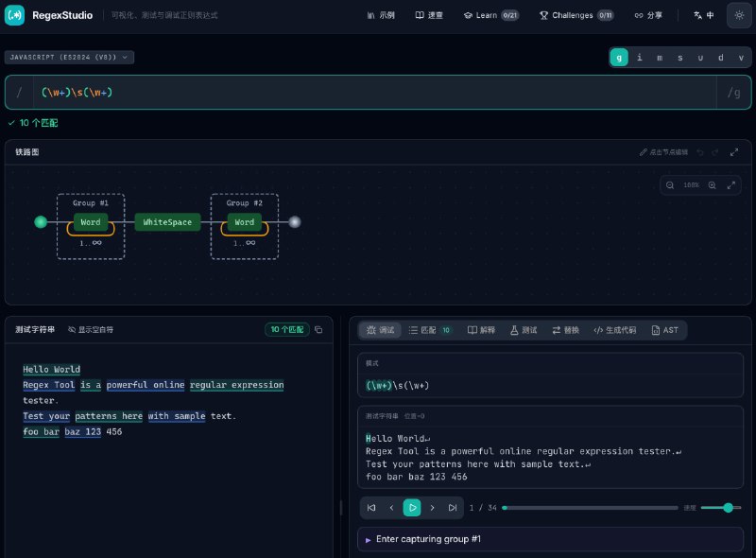Click the green start node of diagram

click(x=41, y=221)
